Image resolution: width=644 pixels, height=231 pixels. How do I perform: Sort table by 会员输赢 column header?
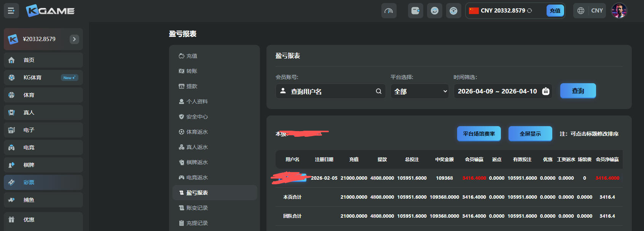(x=474, y=160)
